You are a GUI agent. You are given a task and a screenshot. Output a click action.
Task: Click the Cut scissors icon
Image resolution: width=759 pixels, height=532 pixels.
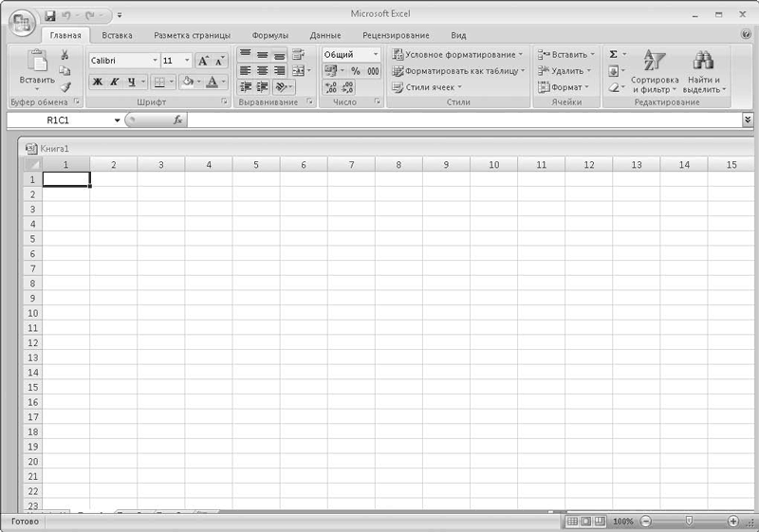tap(65, 55)
